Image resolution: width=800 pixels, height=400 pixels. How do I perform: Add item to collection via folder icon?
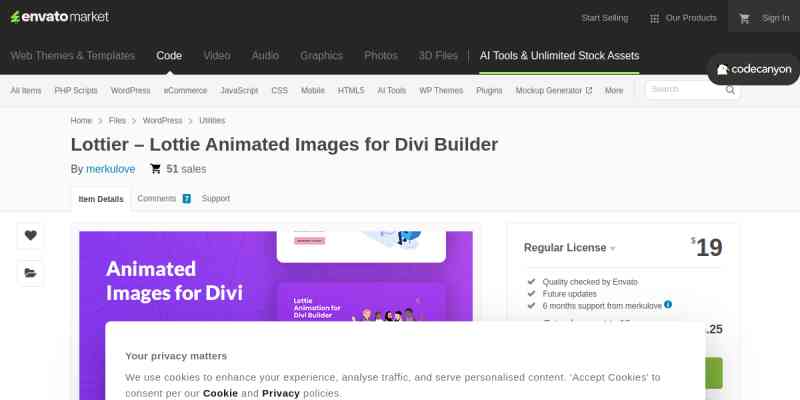tap(31, 272)
